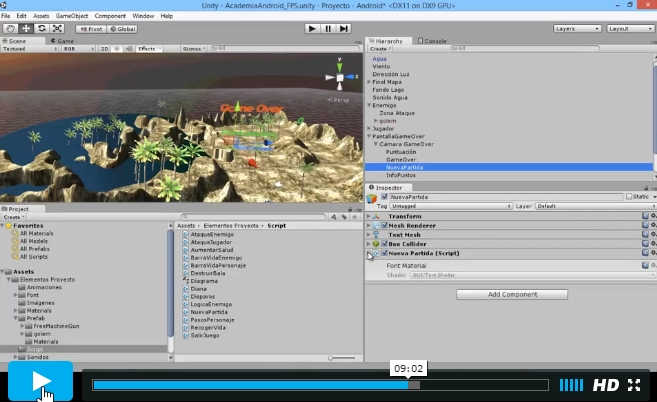Select All Materials favorite
657x402 pixels.
coord(36,233)
